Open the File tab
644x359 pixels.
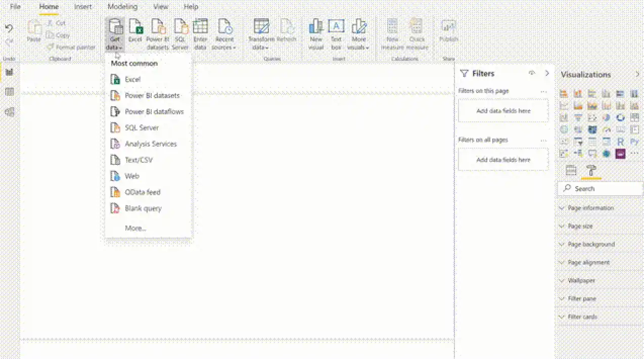pos(16,7)
